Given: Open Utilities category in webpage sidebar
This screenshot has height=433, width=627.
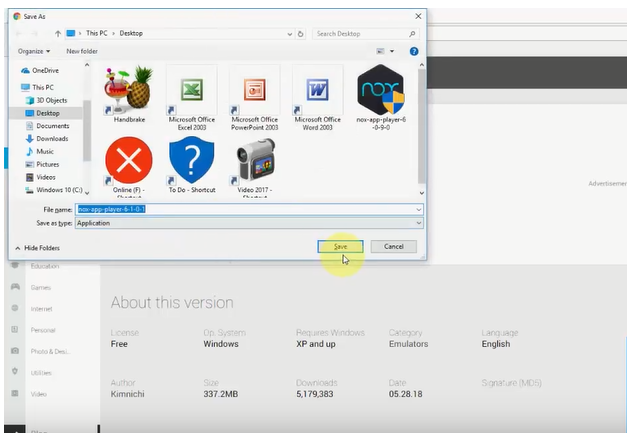Looking at the screenshot, I should tap(41, 373).
